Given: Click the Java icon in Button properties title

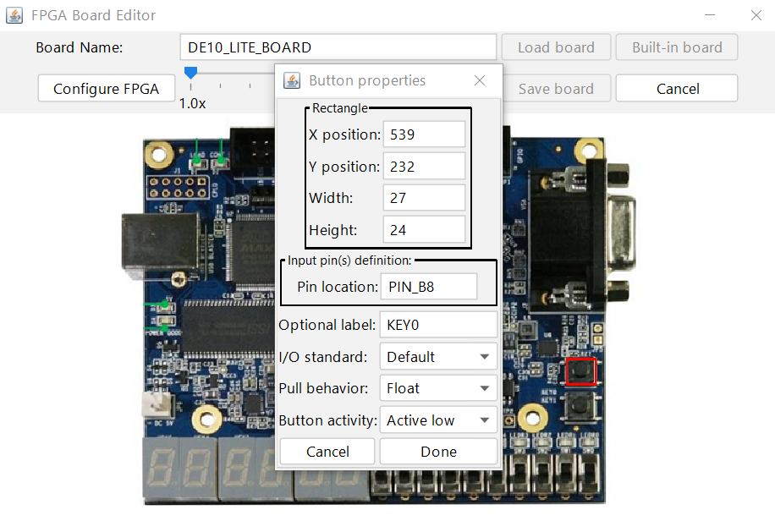Looking at the screenshot, I should (x=292, y=80).
